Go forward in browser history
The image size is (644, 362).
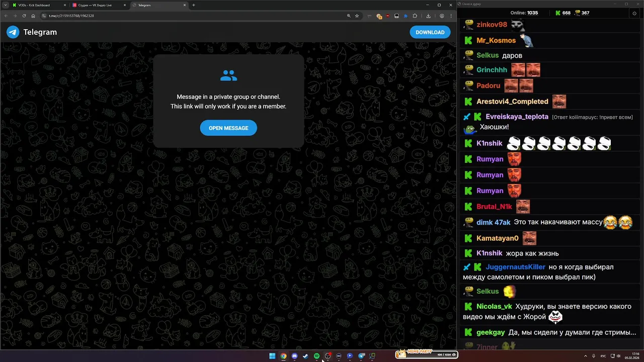pyautogui.click(x=15, y=16)
